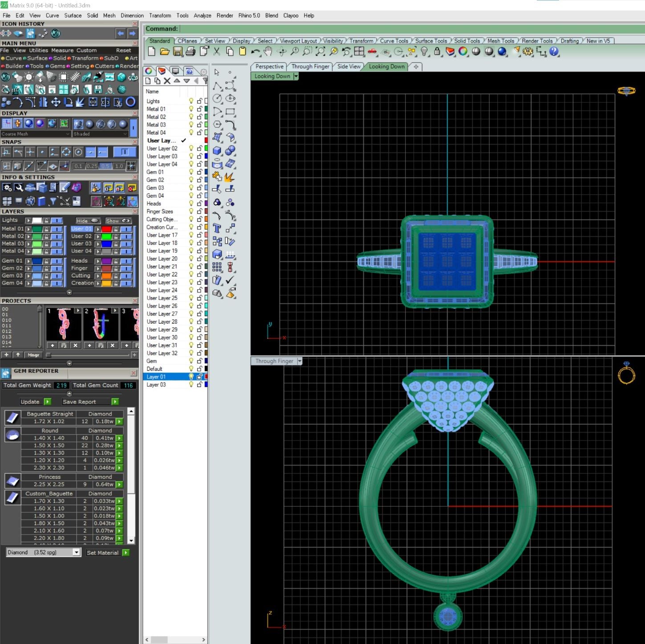Open the Transform menu
The width and height of the screenshot is (645, 644).
point(160,15)
